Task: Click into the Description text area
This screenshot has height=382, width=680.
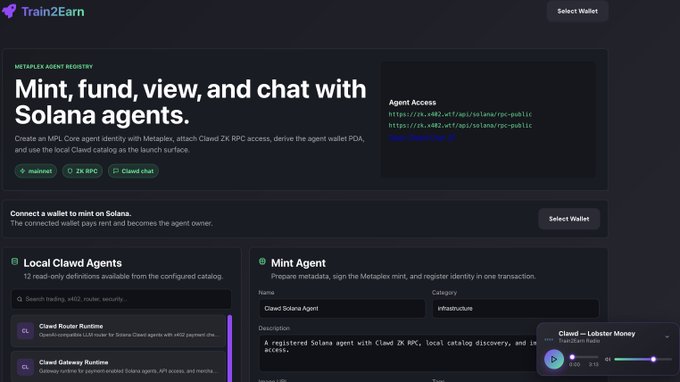Action: click(x=398, y=353)
